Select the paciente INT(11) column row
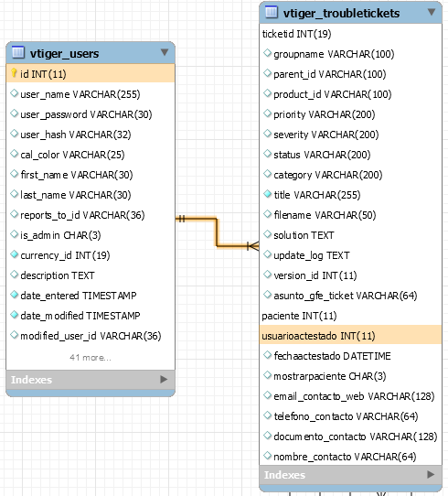The width and height of the screenshot is (448, 496). [x=350, y=316]
